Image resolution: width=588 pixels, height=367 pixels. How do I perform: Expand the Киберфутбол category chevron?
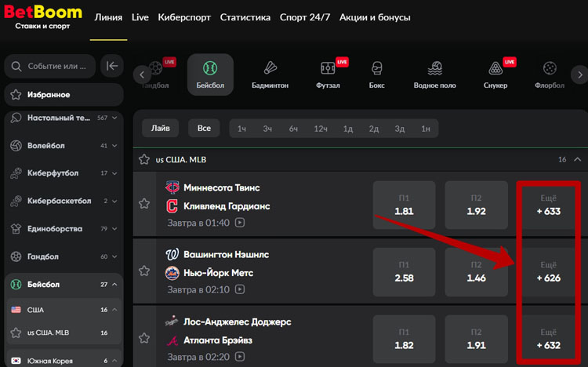[x=114, y=173]
